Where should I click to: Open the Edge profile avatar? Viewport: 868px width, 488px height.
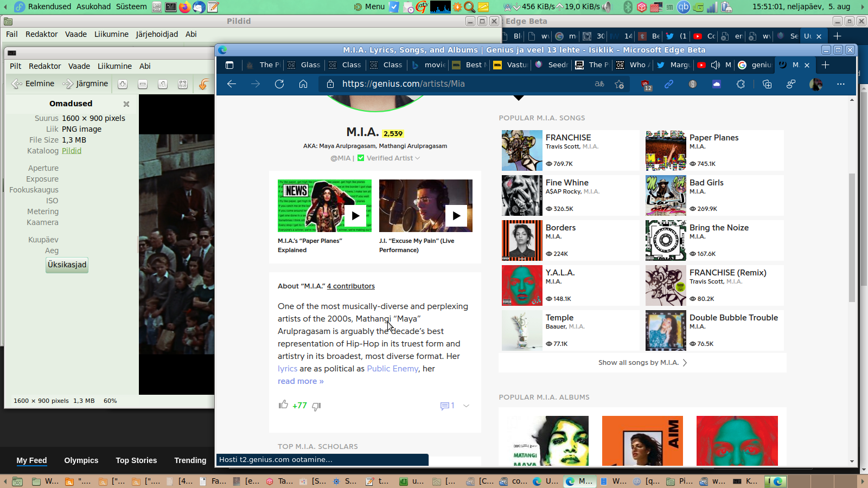815,84
